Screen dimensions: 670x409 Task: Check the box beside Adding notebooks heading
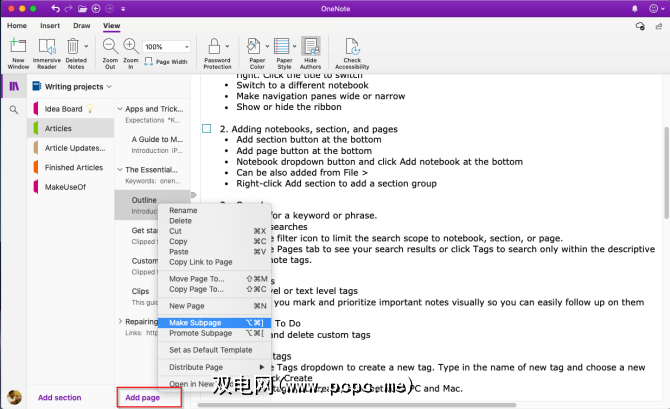pyautogui.click(x=207, y=129)
